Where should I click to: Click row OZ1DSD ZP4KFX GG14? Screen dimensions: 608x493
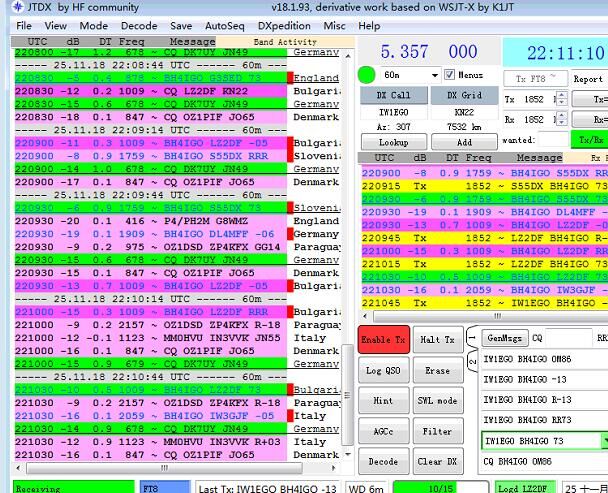click(x=150, y=247)
